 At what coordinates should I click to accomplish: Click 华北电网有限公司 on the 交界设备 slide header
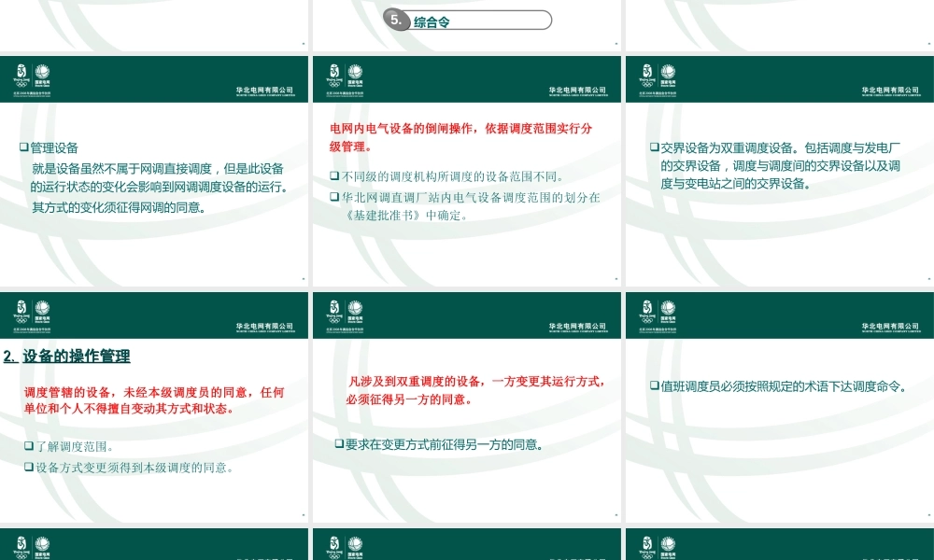pos(890,90)
